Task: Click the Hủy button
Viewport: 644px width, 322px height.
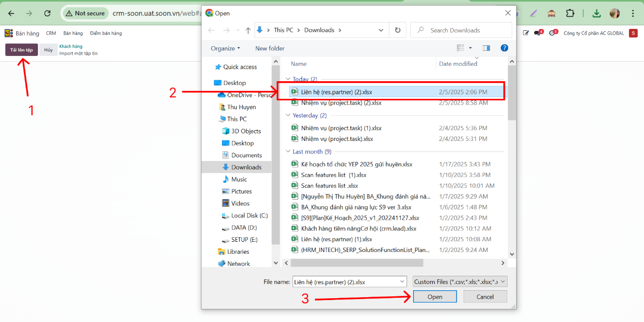Action: tap(49, 50)
